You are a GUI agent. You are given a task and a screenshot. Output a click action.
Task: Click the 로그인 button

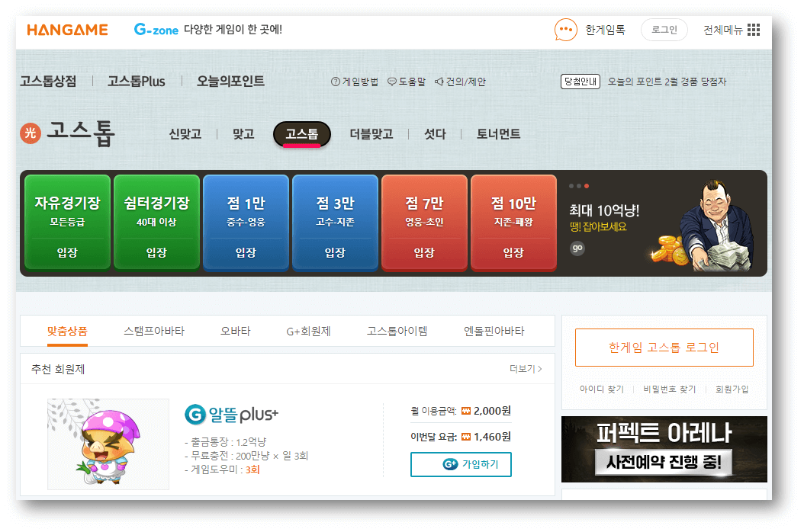tap(663, 29)
